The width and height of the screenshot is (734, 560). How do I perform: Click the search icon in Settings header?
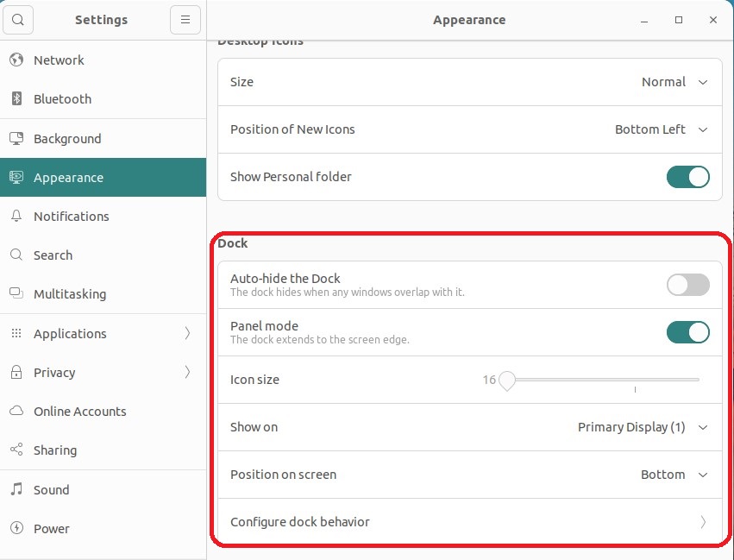click(x=19, y=19)
